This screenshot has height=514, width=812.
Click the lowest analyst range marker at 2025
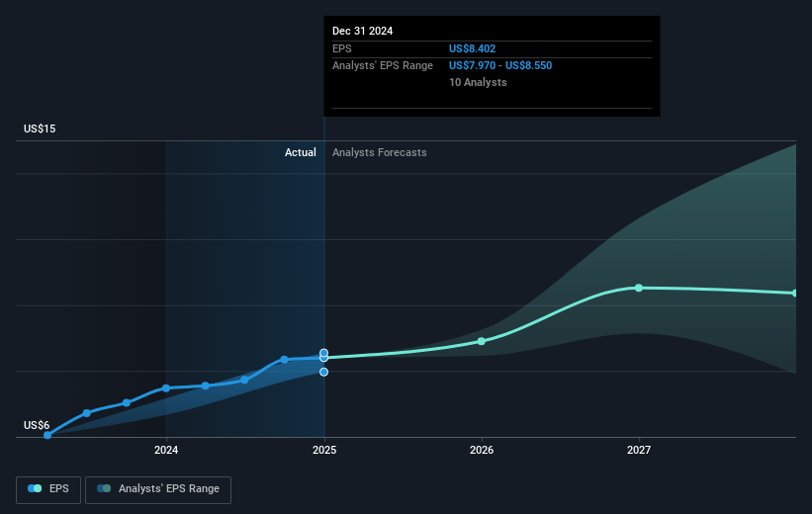(323, 372)
